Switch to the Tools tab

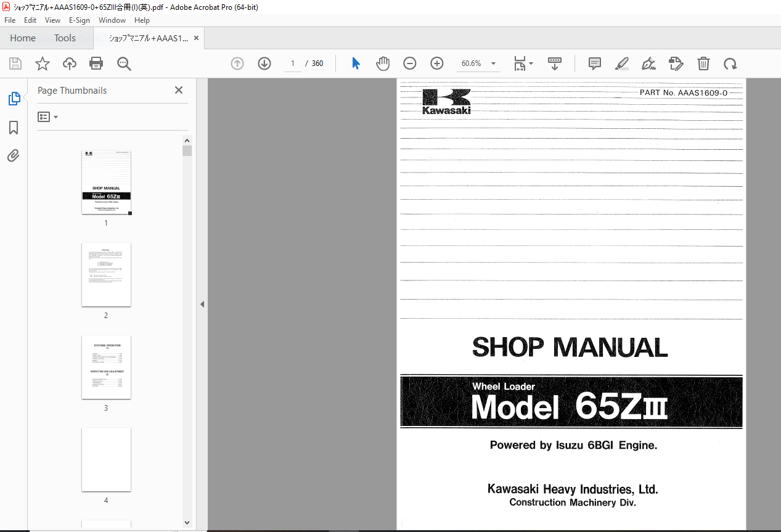[x=65, y=38]
